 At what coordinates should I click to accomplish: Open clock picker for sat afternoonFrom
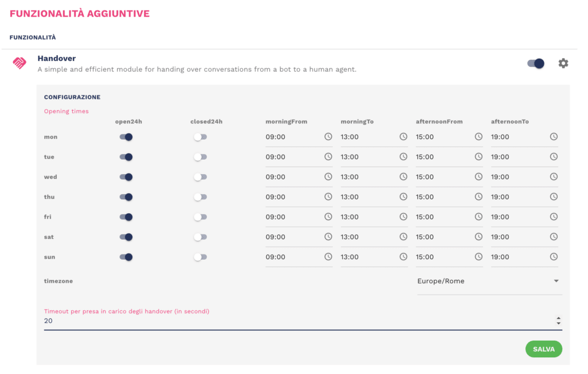(478, 237)
